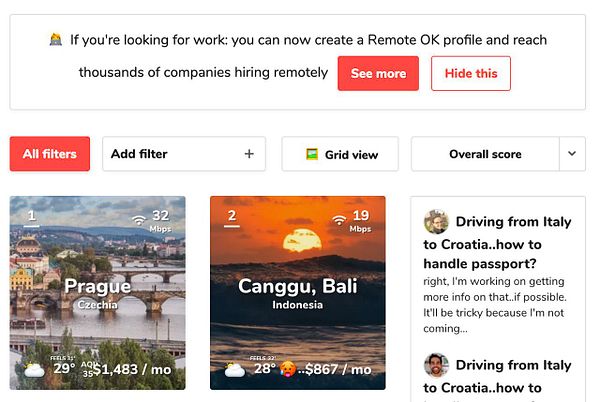Click first poster's avatar in forum feed
This screenshot has width=600, height=402.
(436, 221)
